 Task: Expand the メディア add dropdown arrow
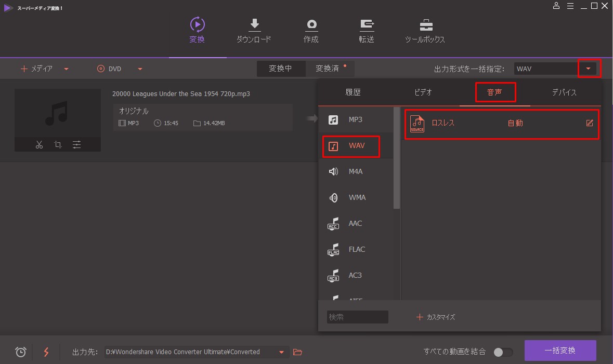[x=66, y=69]
